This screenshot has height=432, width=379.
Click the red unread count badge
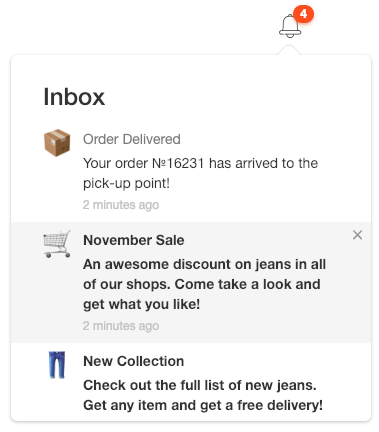(303, 14)
